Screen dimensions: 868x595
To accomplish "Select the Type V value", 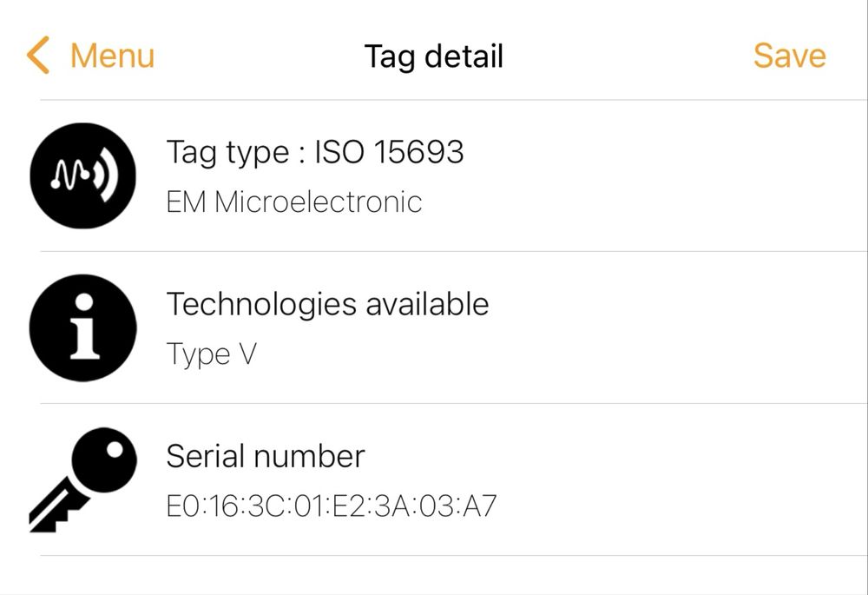I will click(211, 354).
